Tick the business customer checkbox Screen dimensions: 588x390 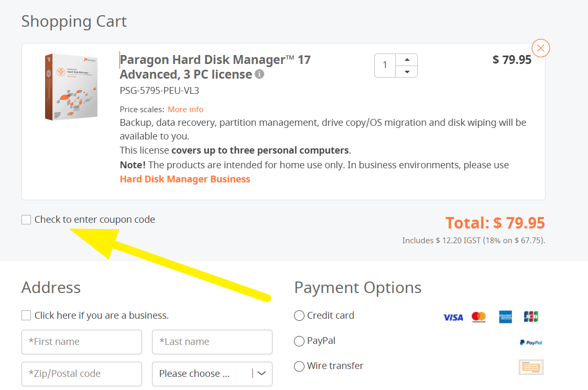[x=26, y=316]
